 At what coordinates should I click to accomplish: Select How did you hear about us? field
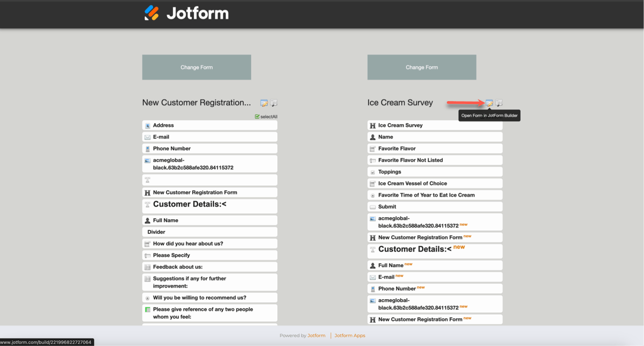(x=210, y=243)
